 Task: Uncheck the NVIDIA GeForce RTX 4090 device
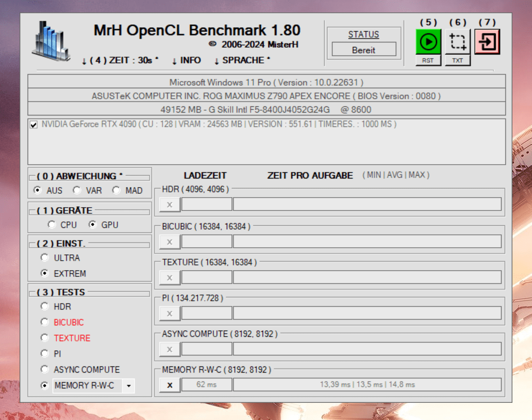point(33,125)
